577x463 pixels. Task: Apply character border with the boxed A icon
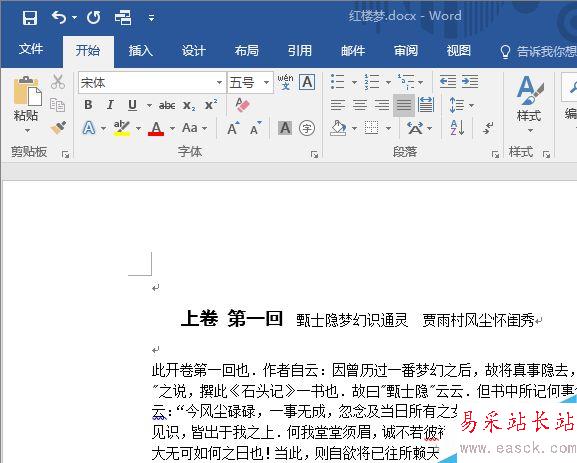pos(307,82)
